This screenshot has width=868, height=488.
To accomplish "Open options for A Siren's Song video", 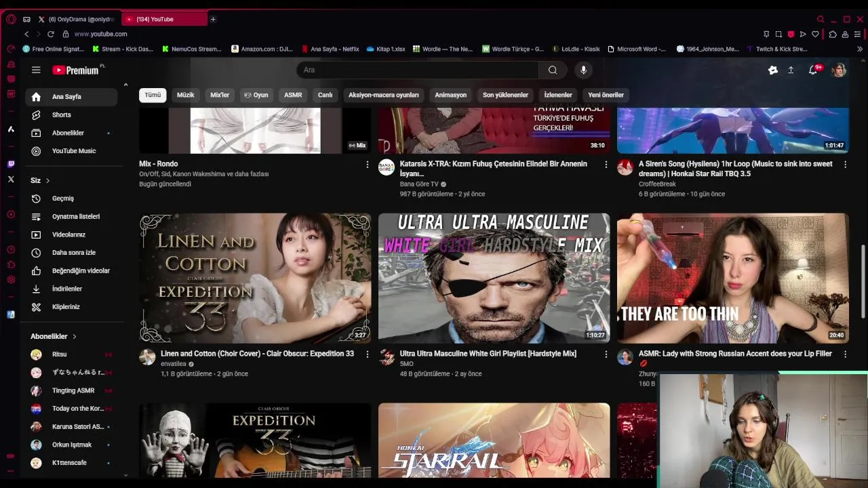I will click(845, 165).
